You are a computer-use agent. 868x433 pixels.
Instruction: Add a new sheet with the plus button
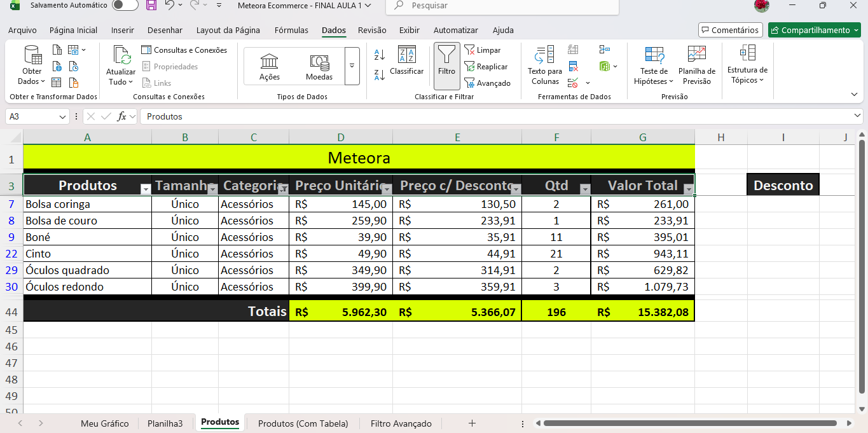pyautogui.click(x=472, y=423)
